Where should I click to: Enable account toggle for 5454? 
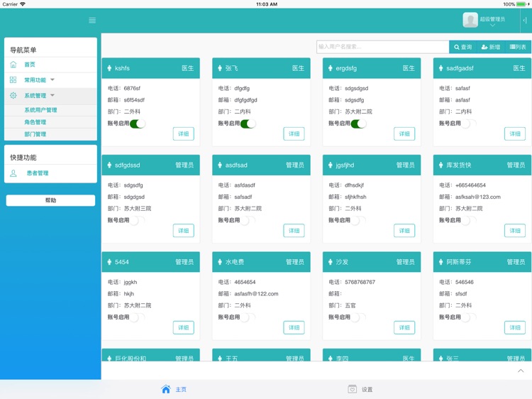click(x=138, y=317)
